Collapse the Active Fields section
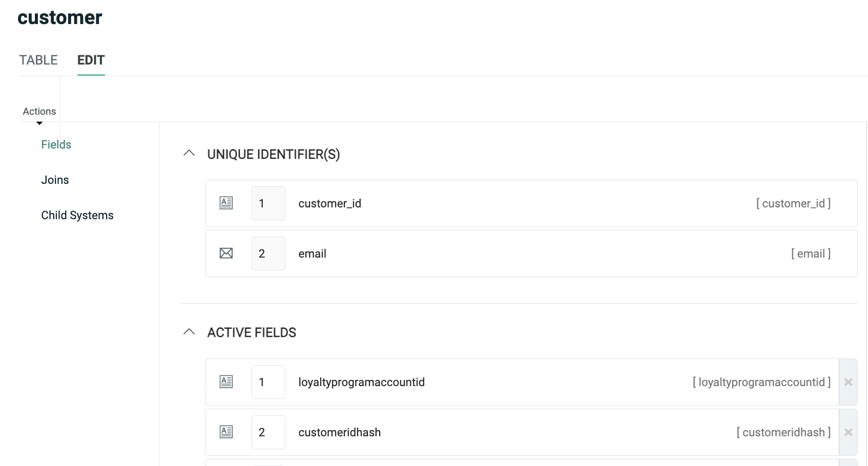This screenshot has width=868, height=466. pos(189,332)
